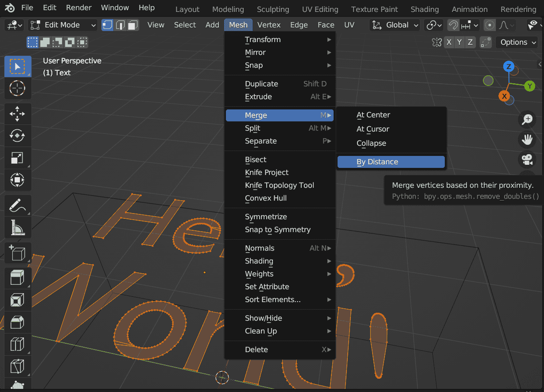544x392 pixels.
Task: Click the Pan hand viewport icon
Action: [527, 140]
